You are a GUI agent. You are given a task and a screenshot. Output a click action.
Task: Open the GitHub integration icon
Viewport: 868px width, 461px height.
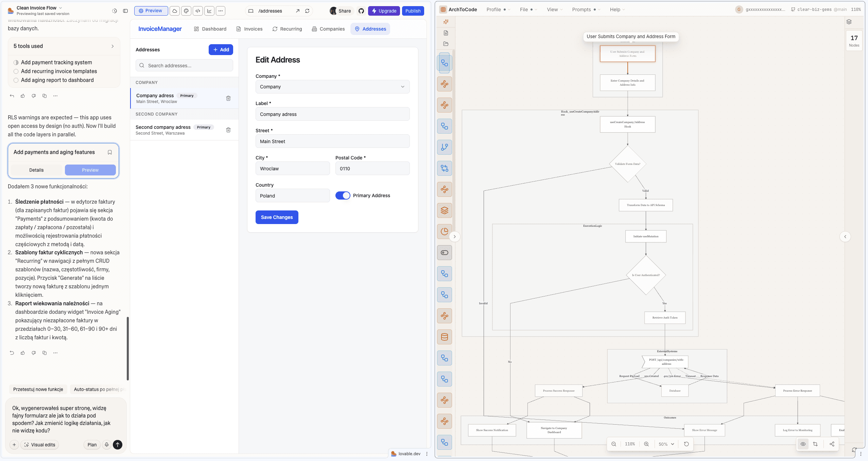coord(361,11)
